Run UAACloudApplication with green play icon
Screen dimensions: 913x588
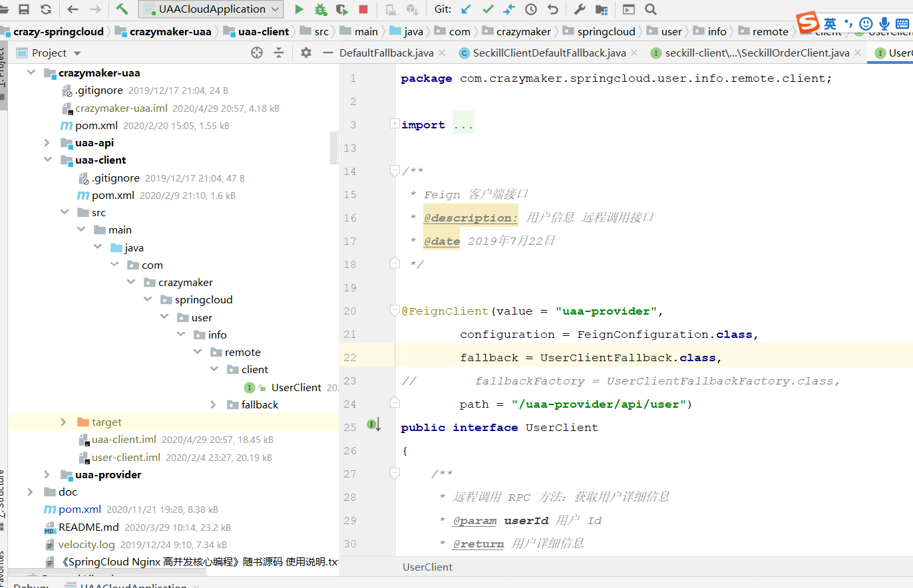(x=299, y=9)
